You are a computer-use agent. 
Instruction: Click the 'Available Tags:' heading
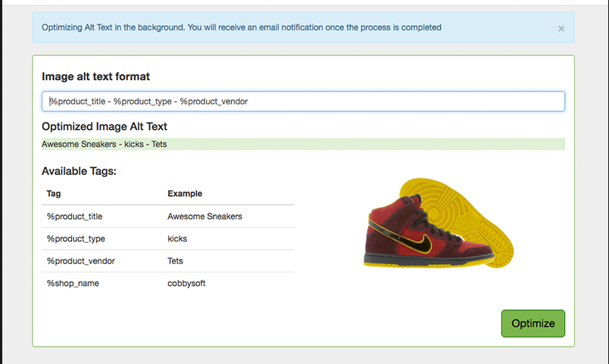coord(79,171)
